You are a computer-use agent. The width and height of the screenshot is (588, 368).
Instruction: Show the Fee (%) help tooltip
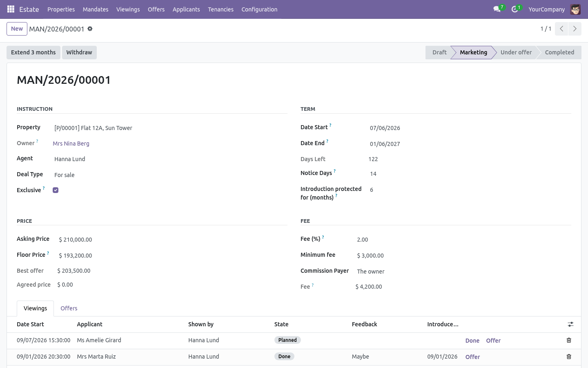point(323,237)
